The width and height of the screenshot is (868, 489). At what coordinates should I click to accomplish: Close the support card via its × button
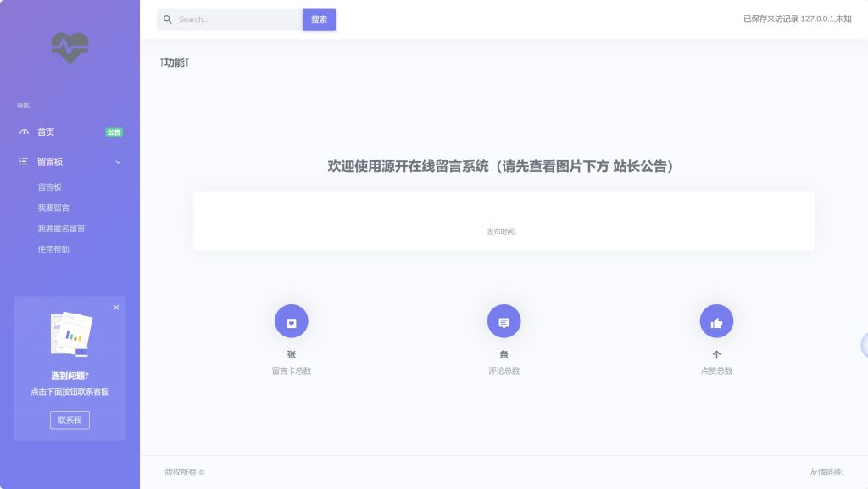pyautogui.click(x=116, y=308)
